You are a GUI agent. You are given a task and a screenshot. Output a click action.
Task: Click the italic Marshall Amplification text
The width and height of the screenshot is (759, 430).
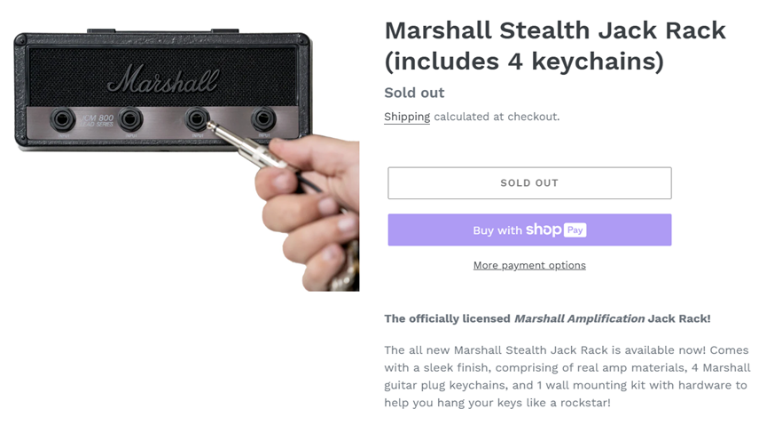click(578, 319)
